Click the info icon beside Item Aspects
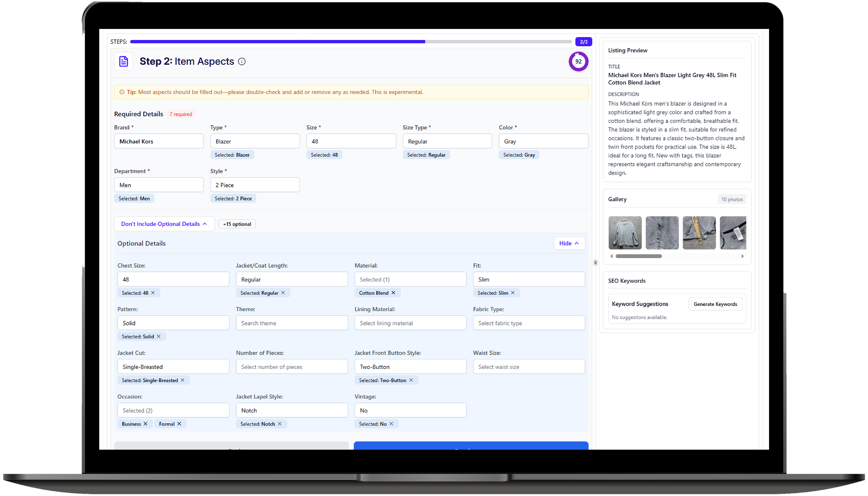This screenshot has height=496, width=868. (x=242, y=61)
